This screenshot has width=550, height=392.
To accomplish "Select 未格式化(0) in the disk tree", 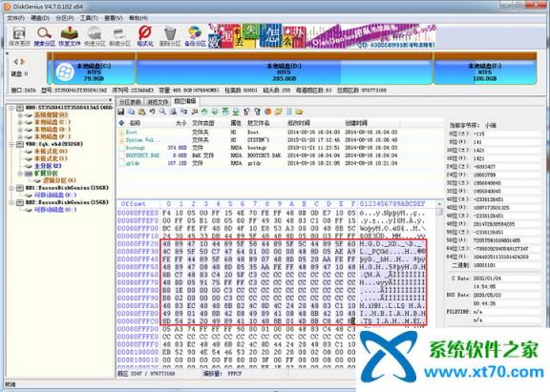I will (51, 151).
